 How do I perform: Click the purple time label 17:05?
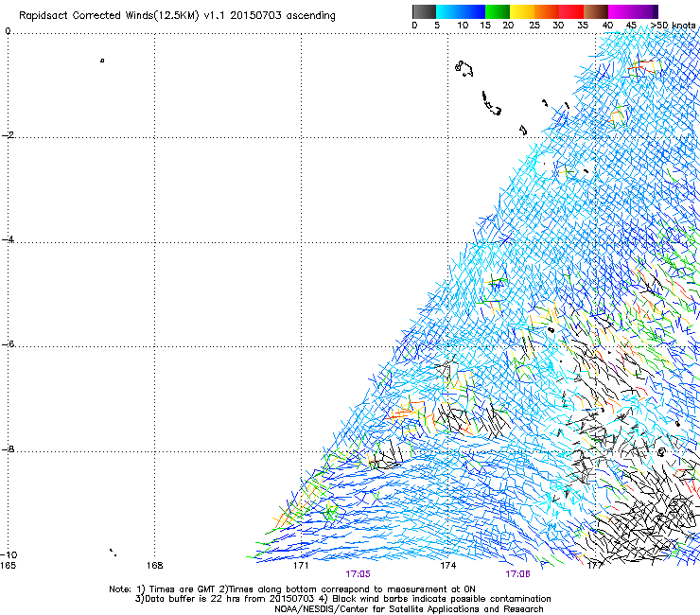tap(358, 574)
